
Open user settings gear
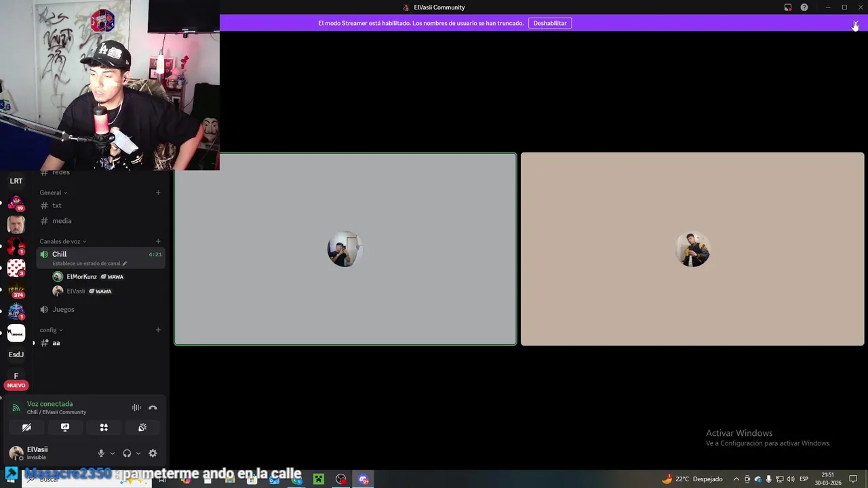[153, 453]
